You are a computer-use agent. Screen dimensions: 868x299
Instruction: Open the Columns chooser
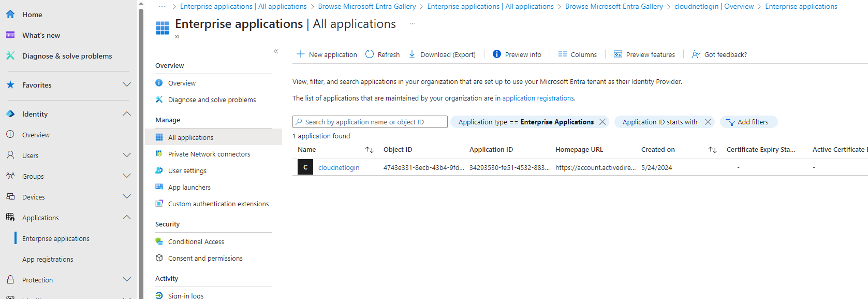point(578,54)
